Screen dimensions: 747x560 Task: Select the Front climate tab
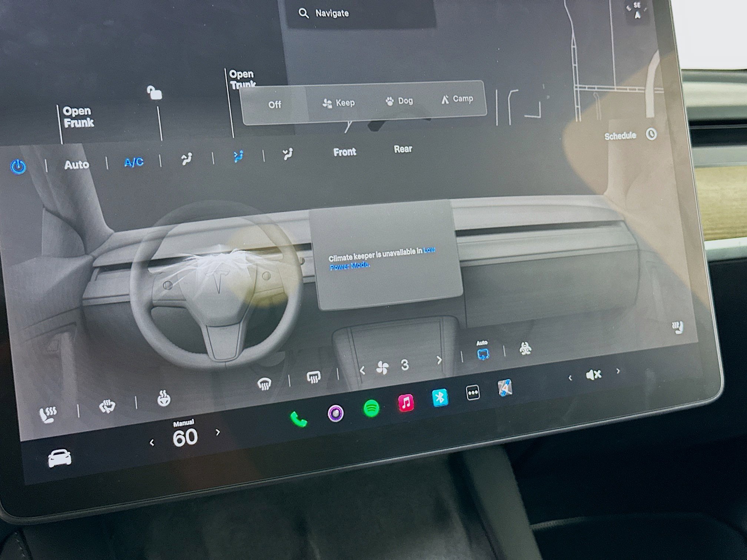[x=345, y=151]
